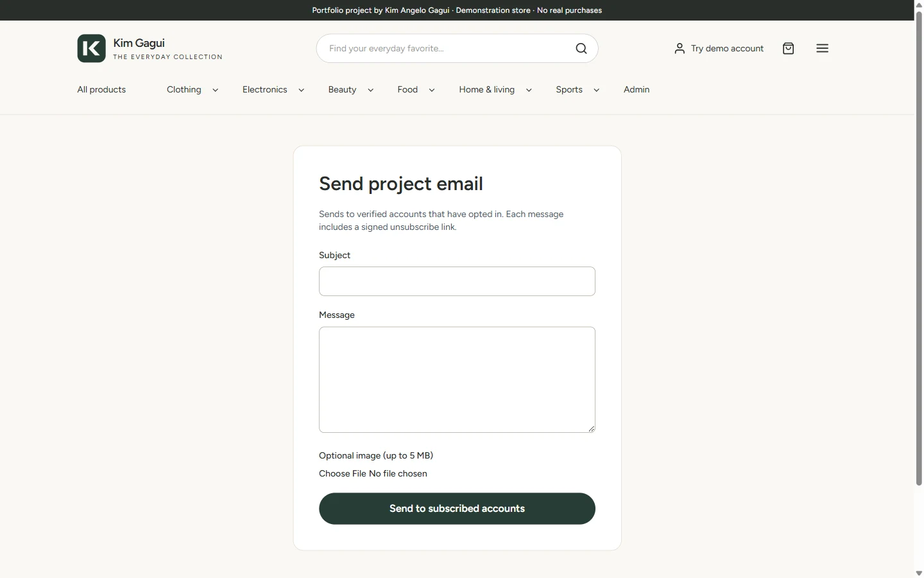
Task: Click the Message textarea resize handle
Action: point(591,428)
